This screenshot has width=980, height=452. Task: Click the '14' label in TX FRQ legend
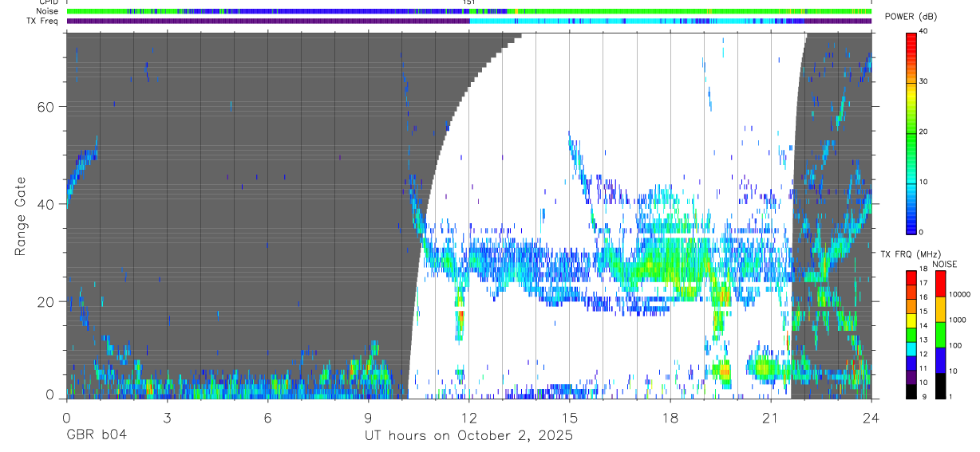tap(923, 326)
